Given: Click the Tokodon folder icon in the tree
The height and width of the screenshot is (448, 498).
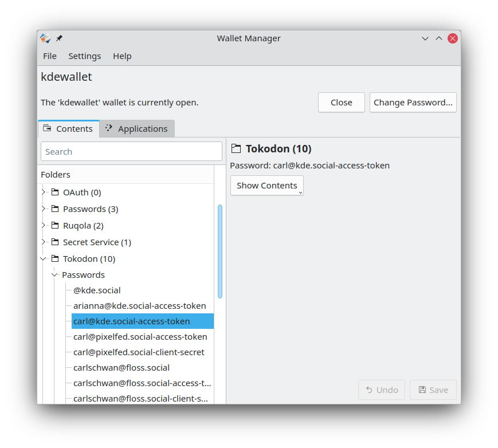Looking at the screenshot, I should tap(55, 259).
